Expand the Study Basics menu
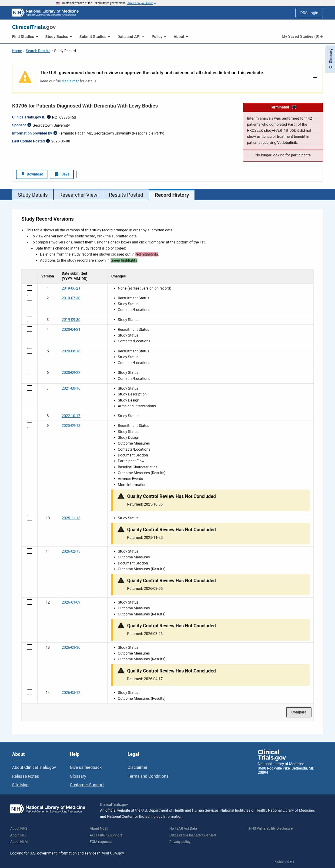335x868 pixels. (x=59, y=36)
